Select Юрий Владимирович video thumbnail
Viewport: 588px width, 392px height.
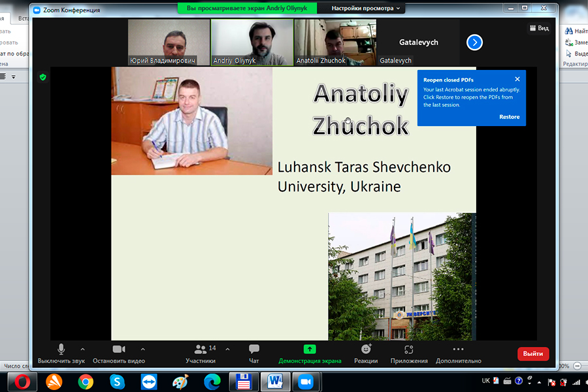(169, 42)
